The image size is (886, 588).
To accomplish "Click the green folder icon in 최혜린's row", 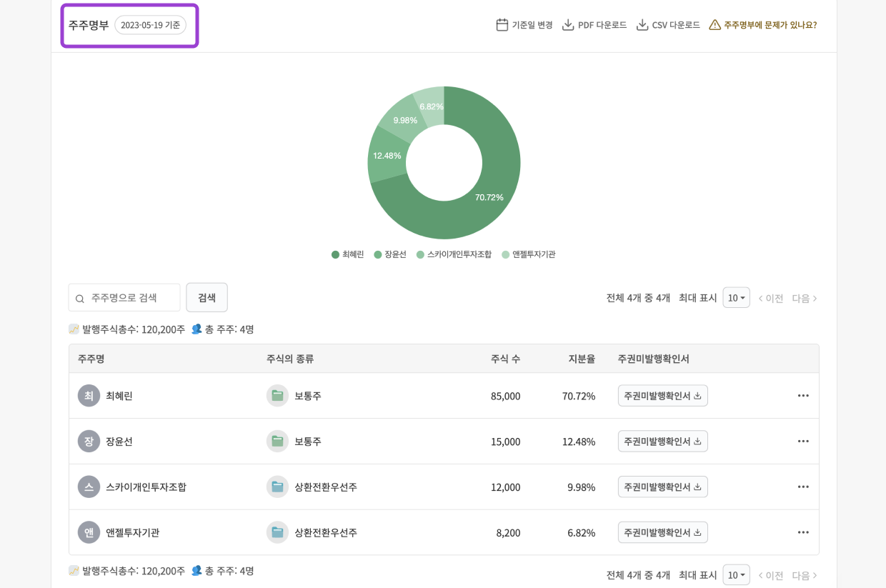I will point(277,395).
